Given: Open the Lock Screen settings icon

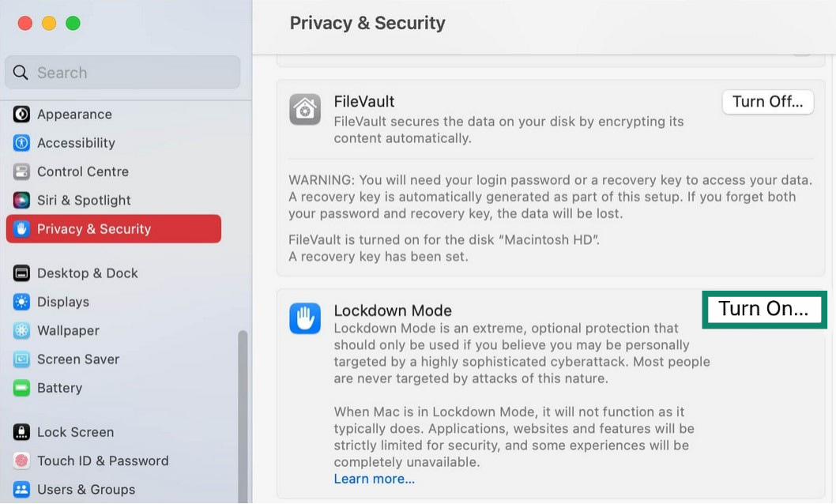Looking at the screenshot, I should click(21, 432).
